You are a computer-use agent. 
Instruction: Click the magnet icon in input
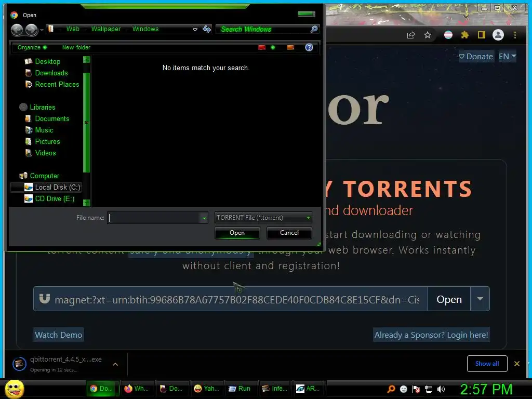click(45, 299)
